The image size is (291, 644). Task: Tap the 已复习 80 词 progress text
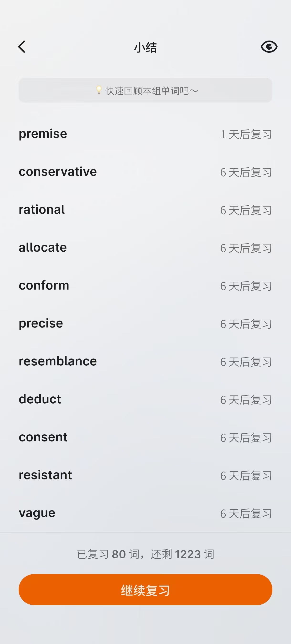[145, 554]
